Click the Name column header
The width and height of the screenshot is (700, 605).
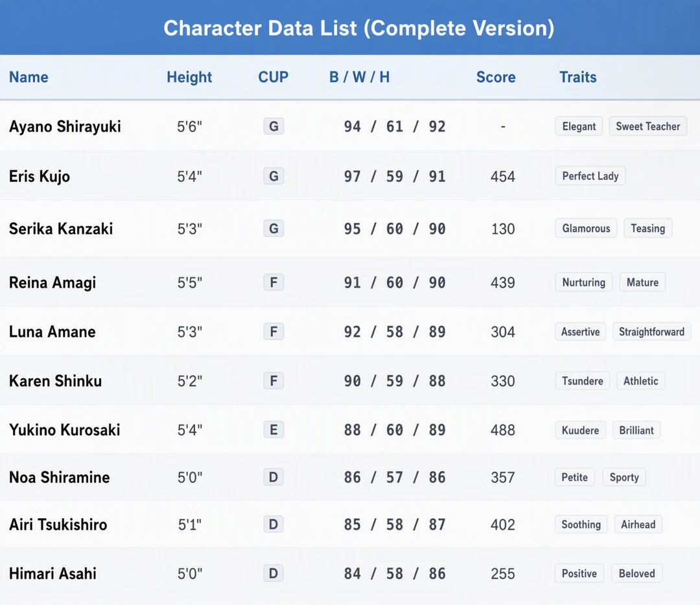click(x=29, y=77)
